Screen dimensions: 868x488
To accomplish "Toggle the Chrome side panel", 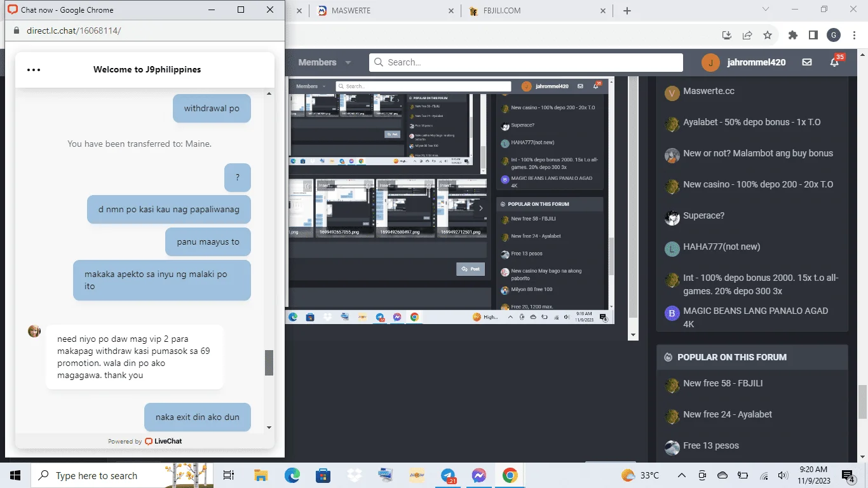I will [x=813, y=35].
